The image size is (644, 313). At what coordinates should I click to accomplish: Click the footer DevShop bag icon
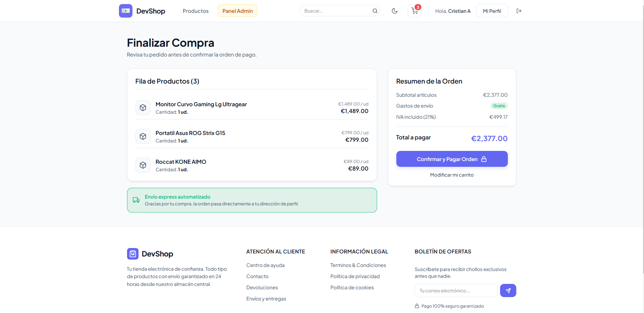133,254
